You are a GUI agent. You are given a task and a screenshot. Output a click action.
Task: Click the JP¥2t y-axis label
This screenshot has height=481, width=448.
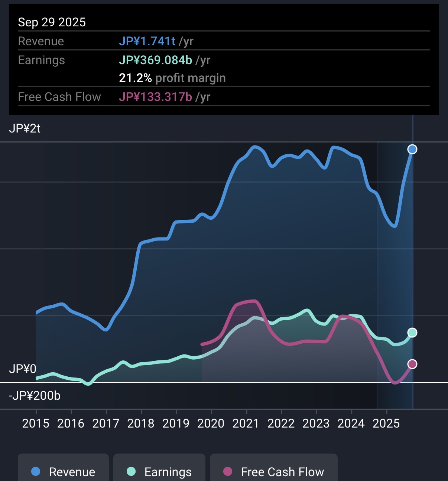(x=25, y=129)
